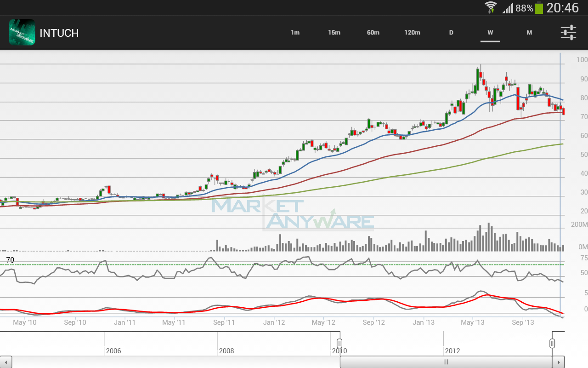Viewport: 588px width, 368px height.
Task: Show the daily (D) chart
Action: click(451, 33)
